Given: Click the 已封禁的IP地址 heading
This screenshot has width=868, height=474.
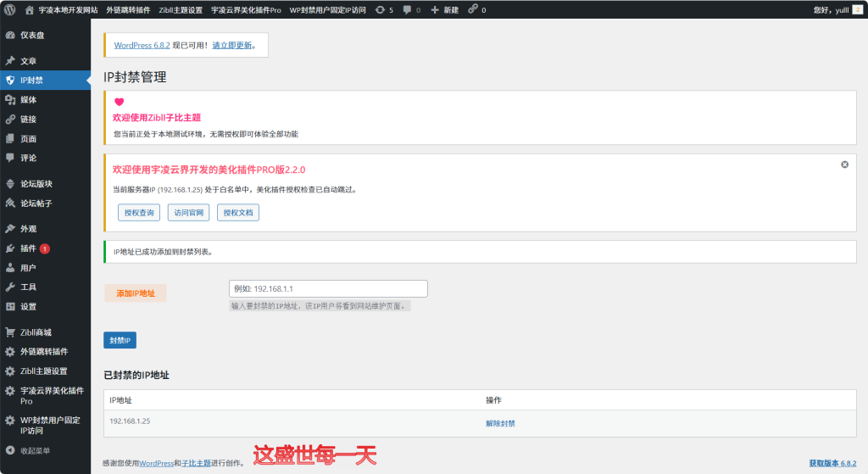Looking at the screenshot, I should tap(136, 375).
